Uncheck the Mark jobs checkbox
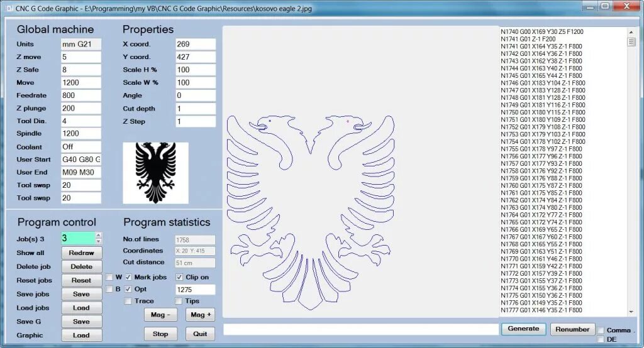 click(128, 278)
